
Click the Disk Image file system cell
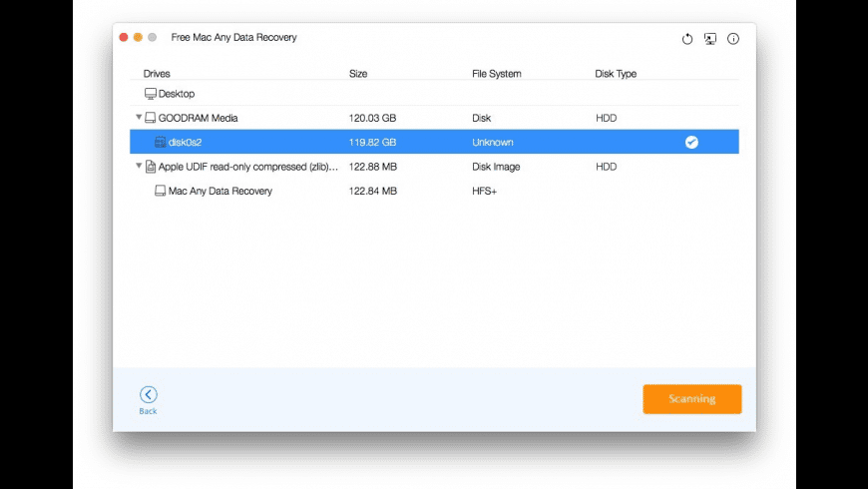496,167
